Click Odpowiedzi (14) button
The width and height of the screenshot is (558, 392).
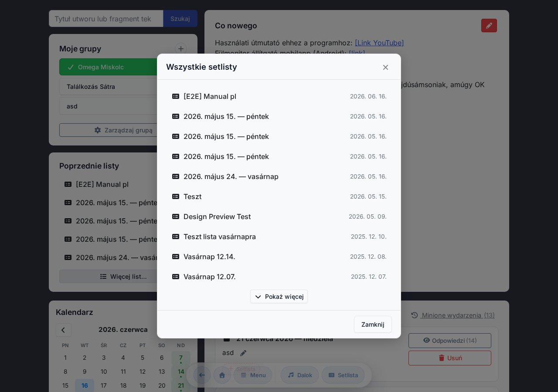(450, 341)
